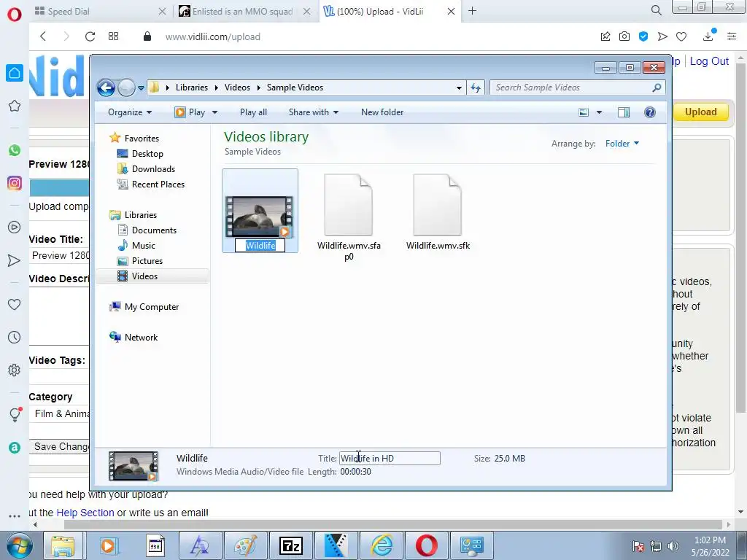747x560 pixels.
Task: Click the Log Out link
Action: (x=709, y=61)
